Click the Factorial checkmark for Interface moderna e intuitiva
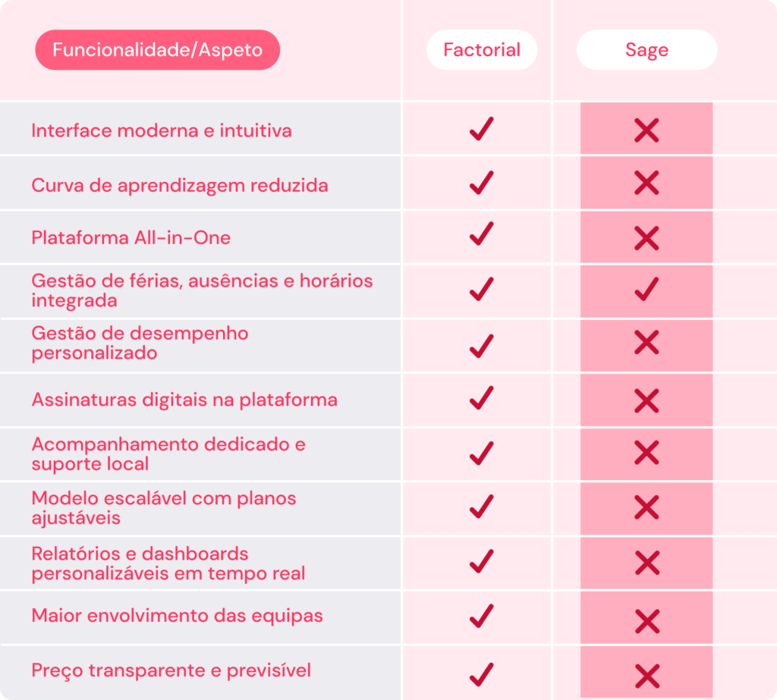The width and height of the screenshot is (777, 700). point(482,129)
